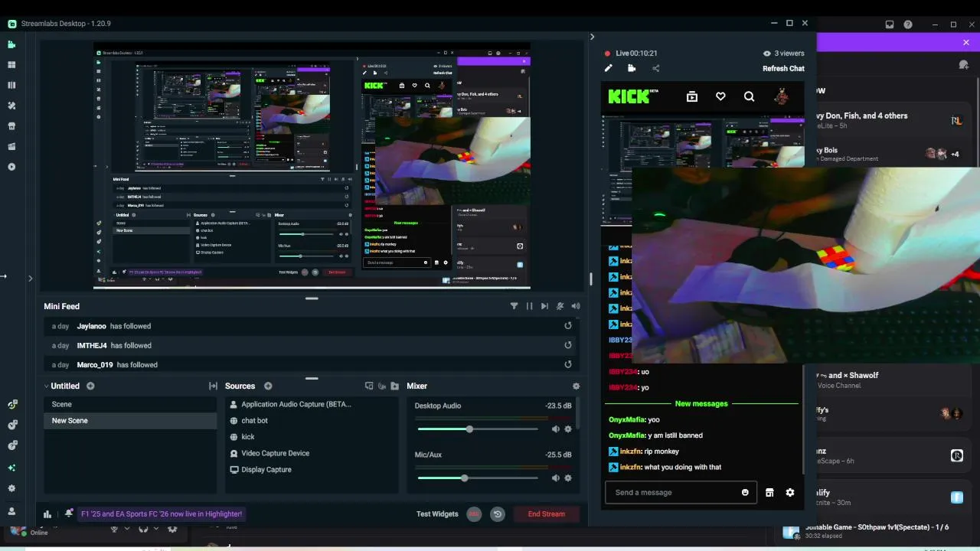
Task: Click Refresh Chat
Action: pyautogui.click(x=783, y=69)
